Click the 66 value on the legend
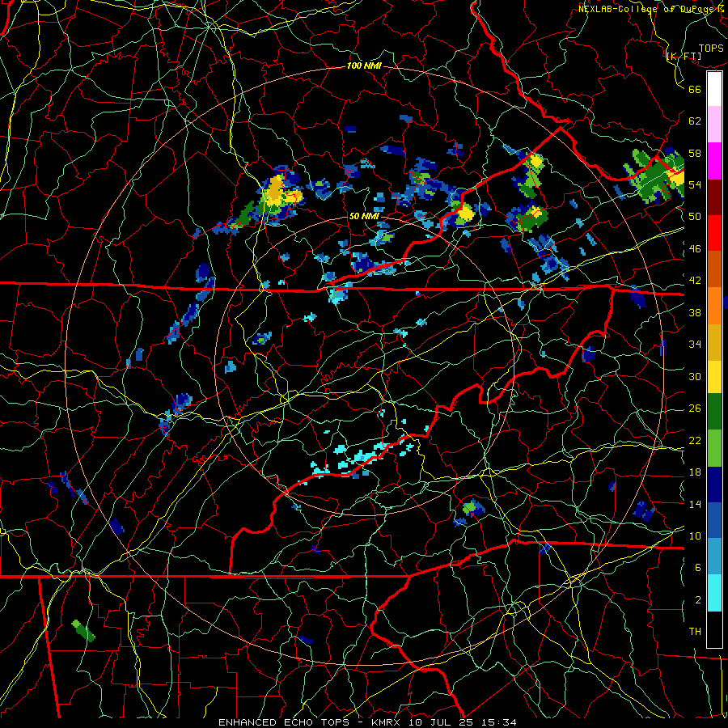 (695, 89)
